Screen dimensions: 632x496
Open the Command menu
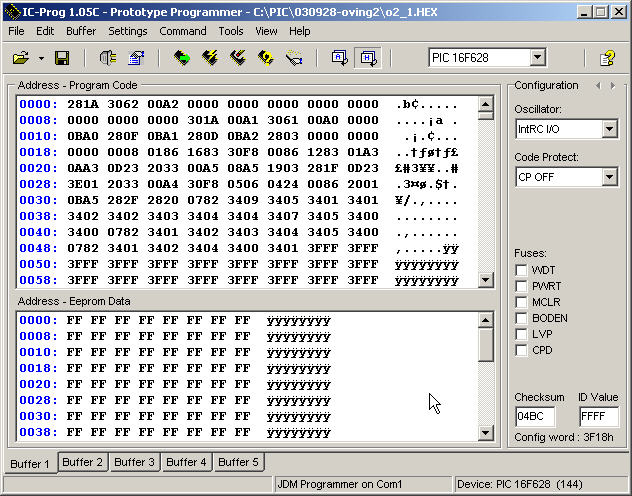click(182, 31)
